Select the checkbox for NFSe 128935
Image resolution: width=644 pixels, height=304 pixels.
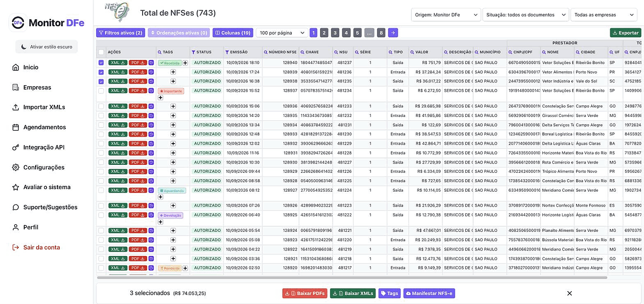tap(101, 115)
